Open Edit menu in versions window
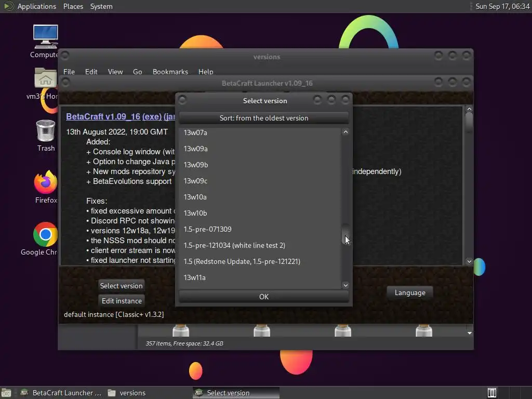The image size is (532, 399). 91,72
